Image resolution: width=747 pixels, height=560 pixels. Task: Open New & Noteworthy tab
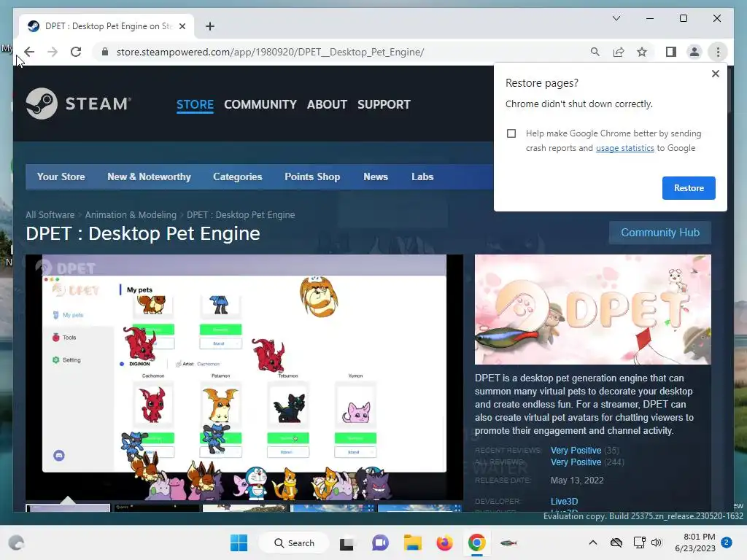point(149,176)
